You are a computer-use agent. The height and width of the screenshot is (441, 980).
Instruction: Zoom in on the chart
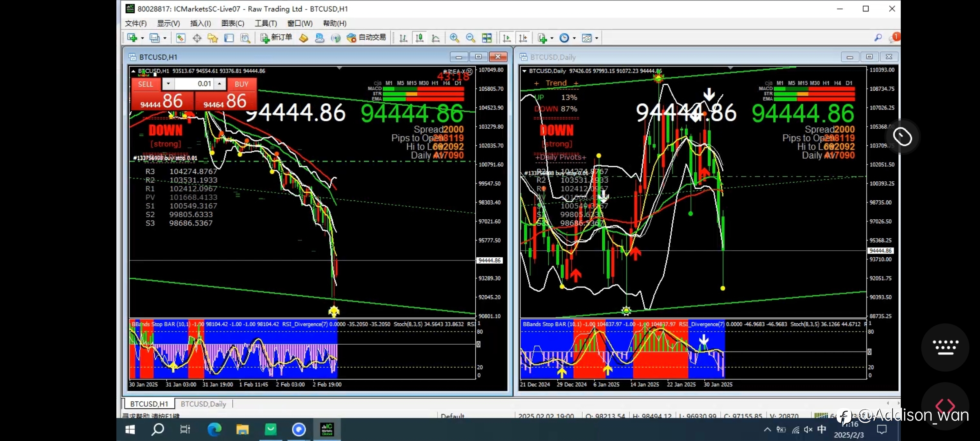point(454,38)
